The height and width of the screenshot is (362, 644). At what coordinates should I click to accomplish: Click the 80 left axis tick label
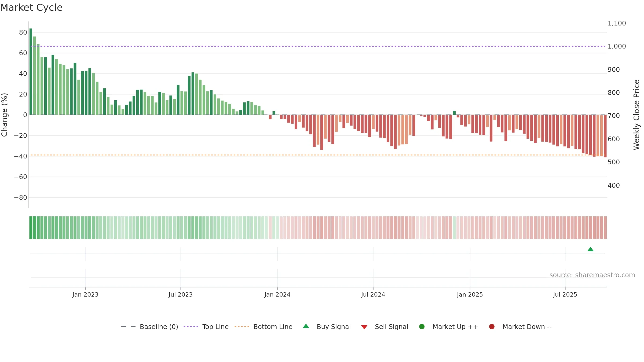(x=23, y=32)
